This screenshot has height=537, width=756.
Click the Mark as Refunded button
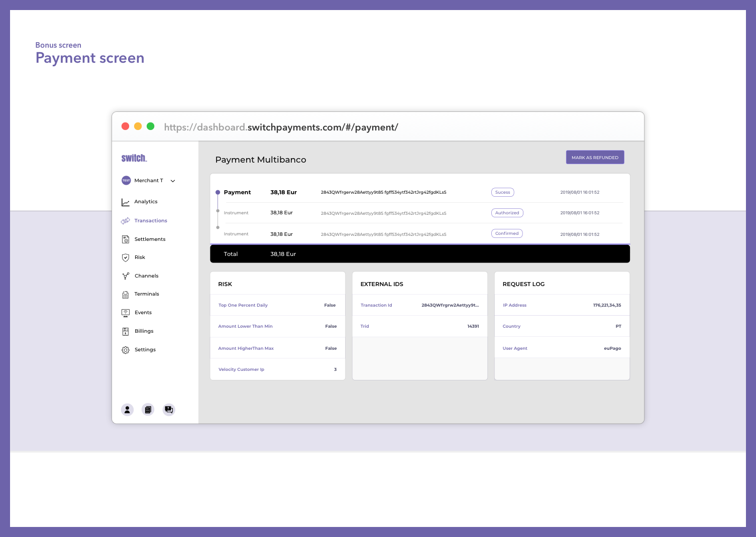coord(595,158)
